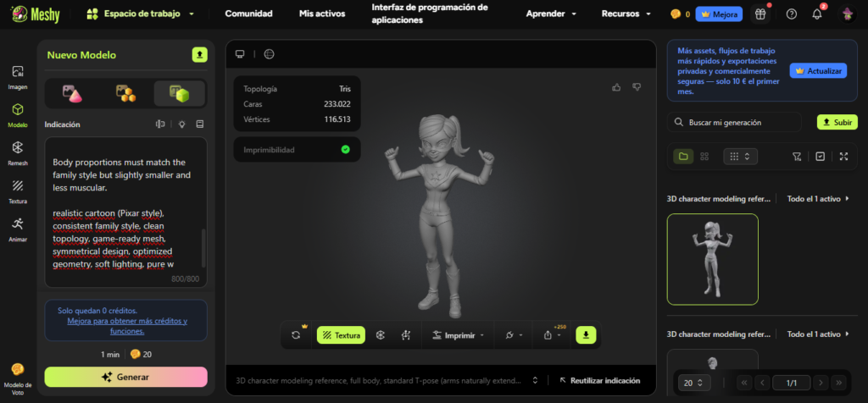
Task: Open the Imprimir dropdown
Action: coord(459,335)
